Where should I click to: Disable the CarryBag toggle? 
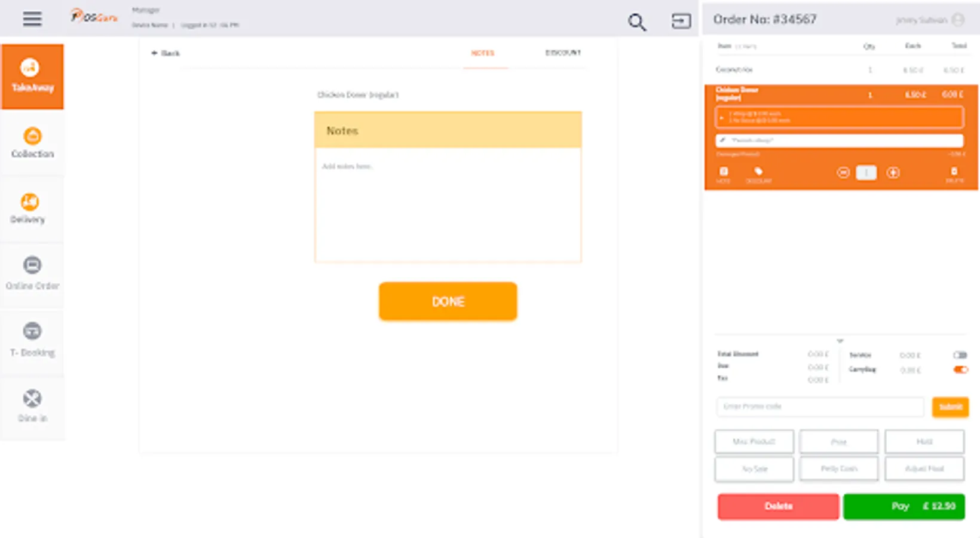(x=961, y=369)
